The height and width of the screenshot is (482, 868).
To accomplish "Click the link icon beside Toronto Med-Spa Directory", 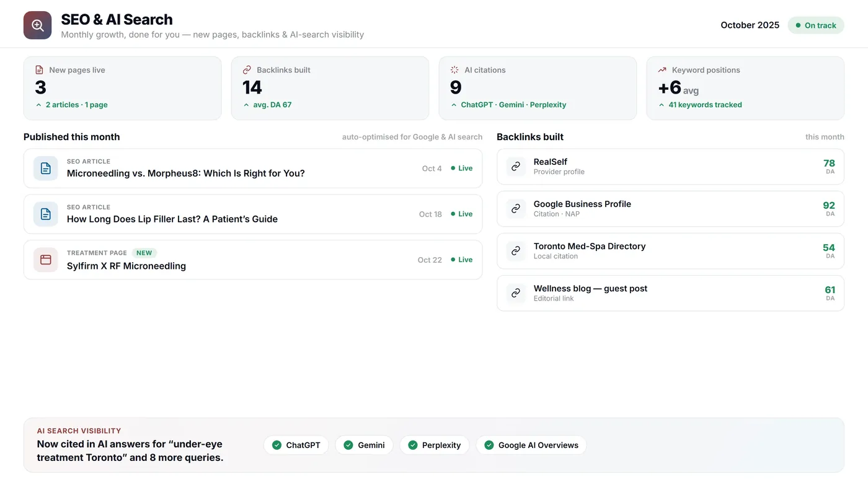I will [x=516, y=250].
